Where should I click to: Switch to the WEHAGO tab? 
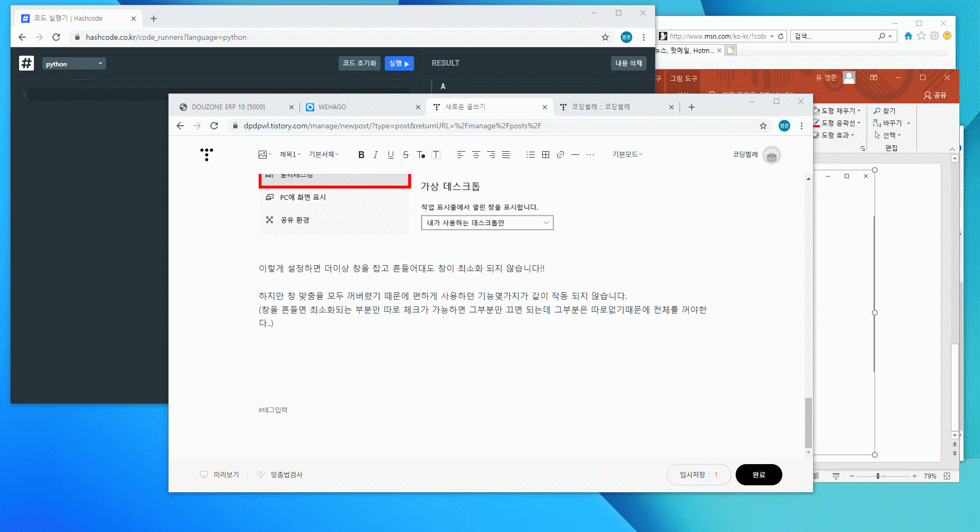coord(363,107)
